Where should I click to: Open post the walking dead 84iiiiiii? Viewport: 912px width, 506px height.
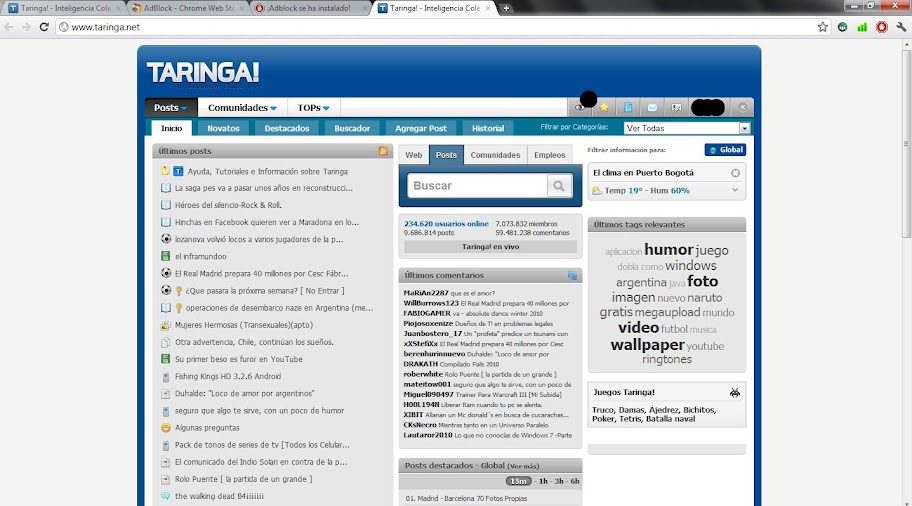pyautogui.click(x=219, y=496)
